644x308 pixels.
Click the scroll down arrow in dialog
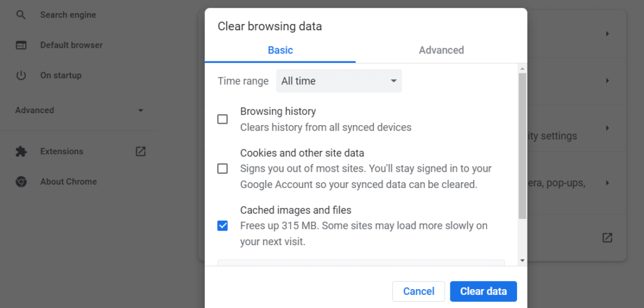[x=522, y=260]
